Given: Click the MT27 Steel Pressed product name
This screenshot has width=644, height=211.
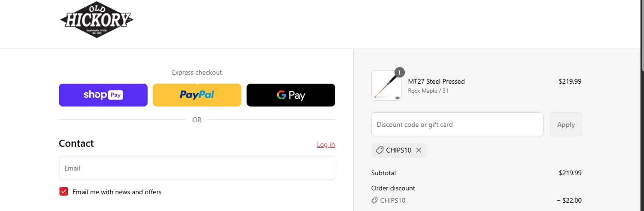Looking at the screenshot, I should [x=436, y=81].
